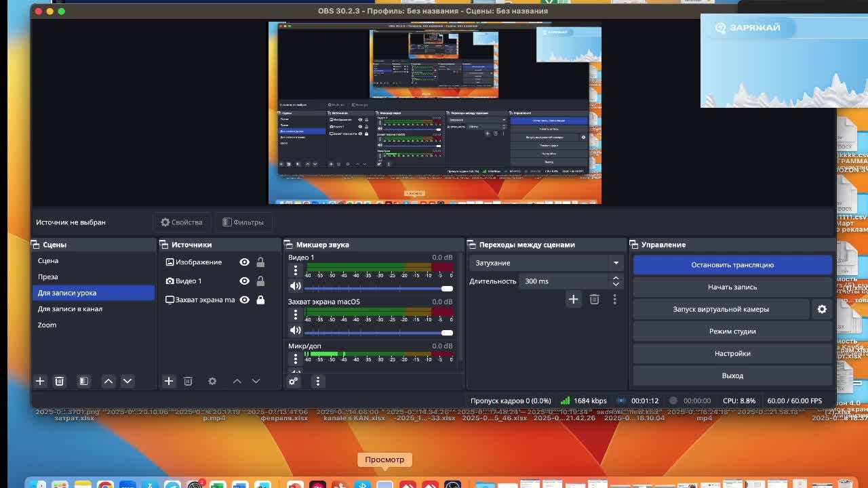The image size is (868, 488).
Task: Click the CPU: 8.8% status text
Action: 739,401
